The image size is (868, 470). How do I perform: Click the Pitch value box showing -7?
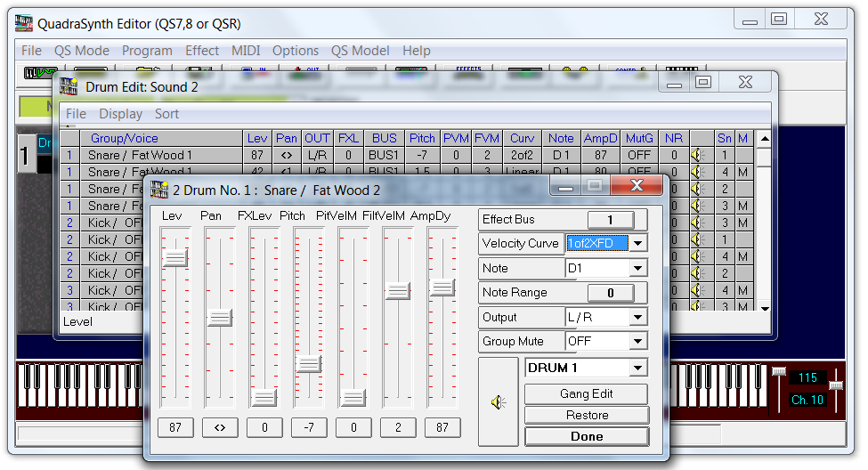tap(309, 427)
